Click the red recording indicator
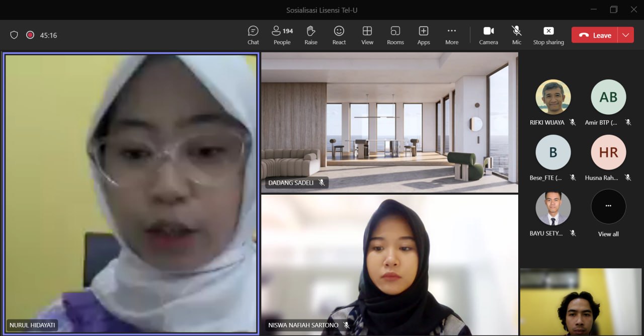Screen dimensions: 644x336 pyautogui.click(x=30, y=35)
